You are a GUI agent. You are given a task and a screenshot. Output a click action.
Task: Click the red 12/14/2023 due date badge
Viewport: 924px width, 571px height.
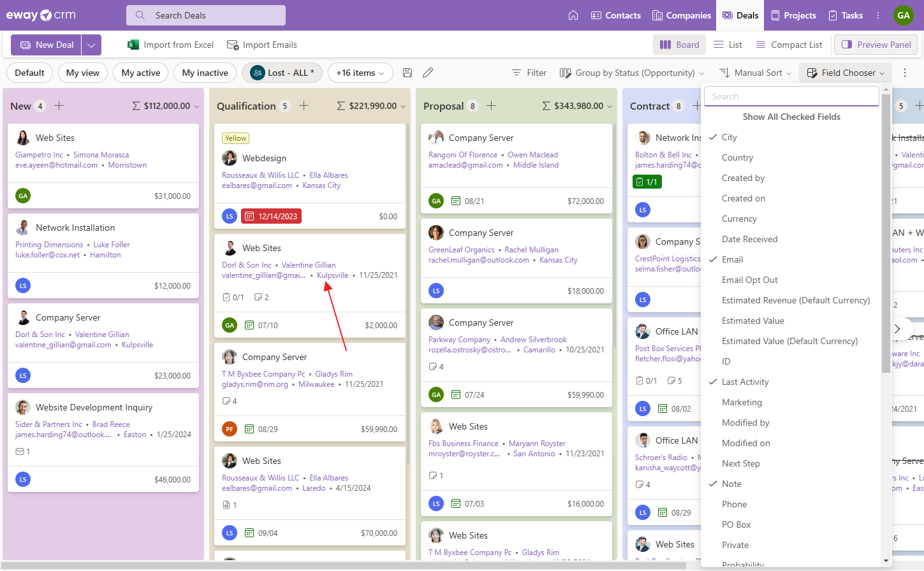(272, 216)
